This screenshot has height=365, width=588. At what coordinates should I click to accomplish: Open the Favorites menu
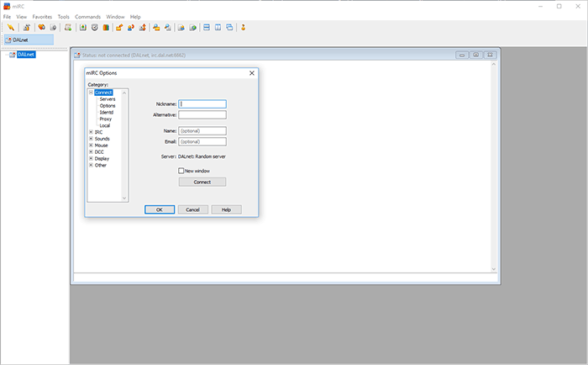pyautogui.click(x=42, y=17)
